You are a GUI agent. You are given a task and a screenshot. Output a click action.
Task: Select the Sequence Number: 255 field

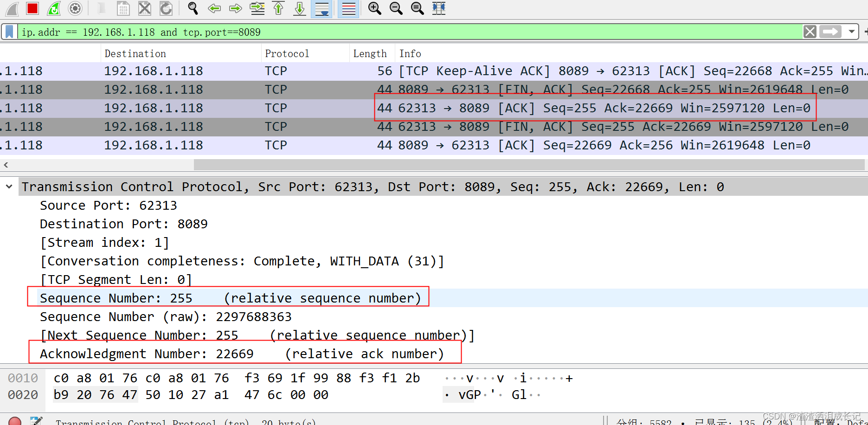point(231,298)
